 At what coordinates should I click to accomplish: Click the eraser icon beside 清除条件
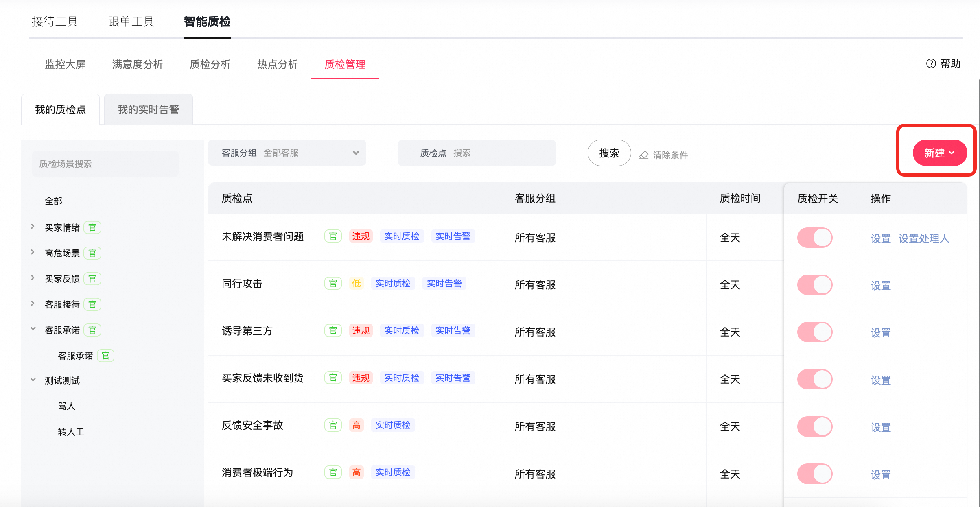point(643,155)
